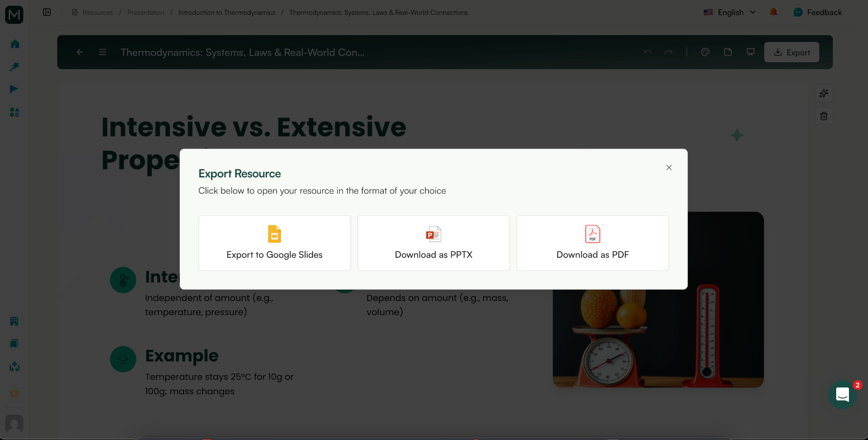Image resolution: width=868 pixels, height=440 pixels.
Task: Delete the slide using the trash icon
Action: click(824, 116)
